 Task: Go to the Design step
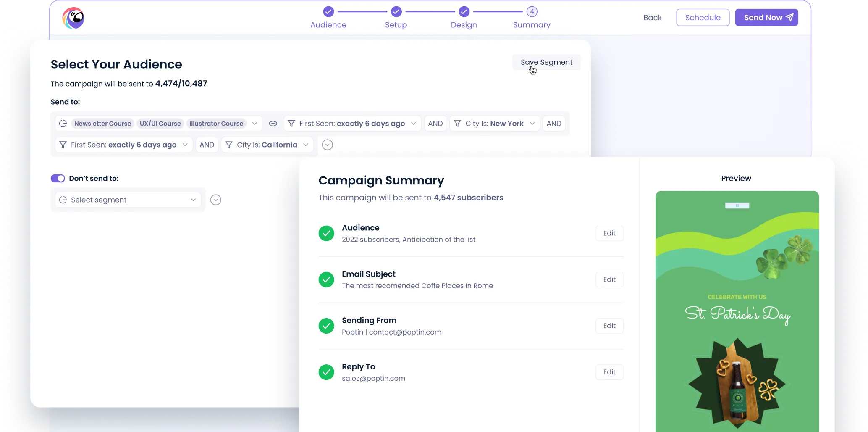pyautogui.click(x=464, y=25)
